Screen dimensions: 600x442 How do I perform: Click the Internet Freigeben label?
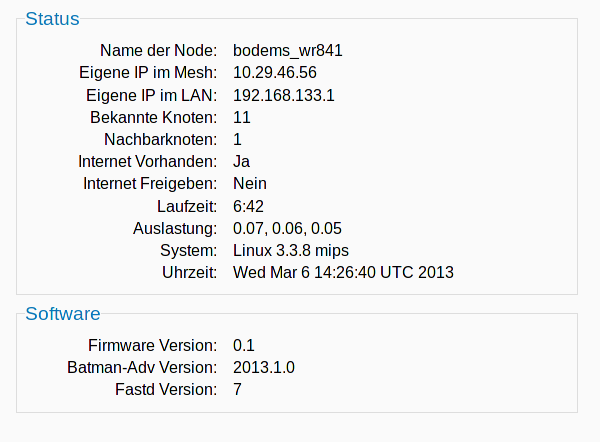point(150,183)
